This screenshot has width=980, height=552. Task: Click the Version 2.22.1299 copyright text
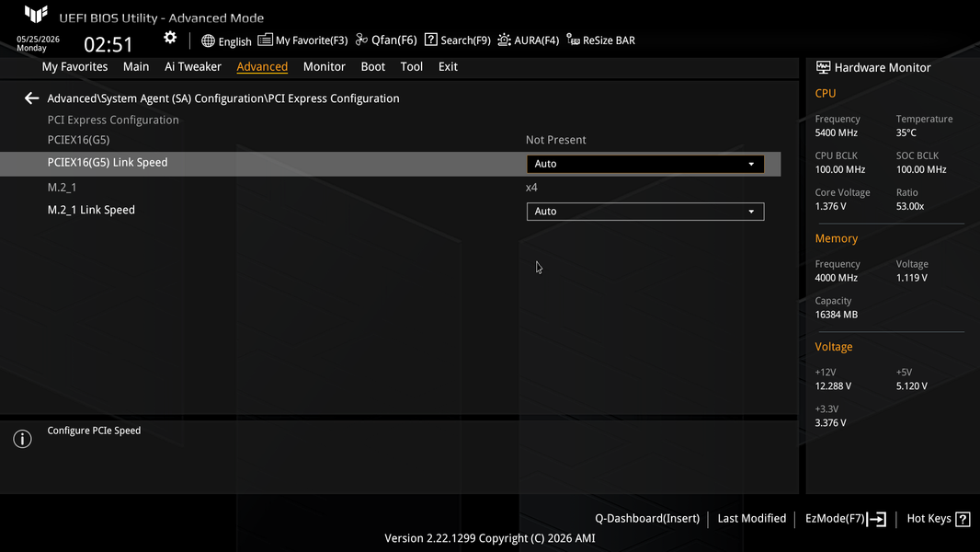coord(490,538)
